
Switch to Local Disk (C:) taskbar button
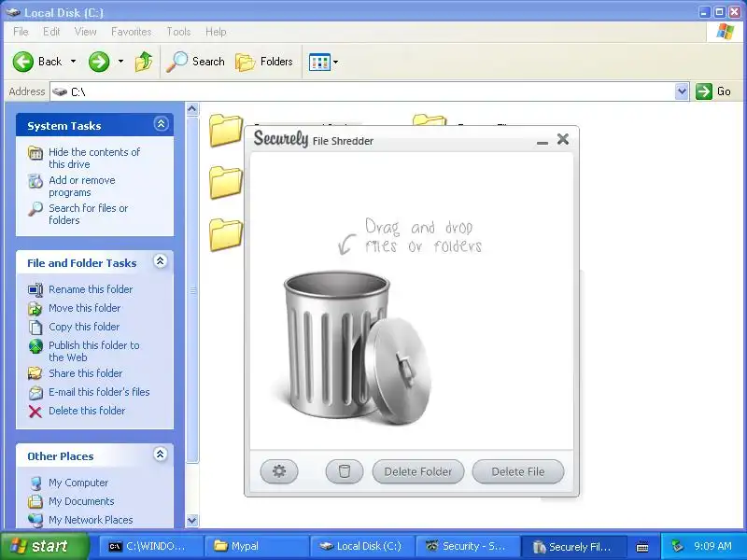[361, 546]
